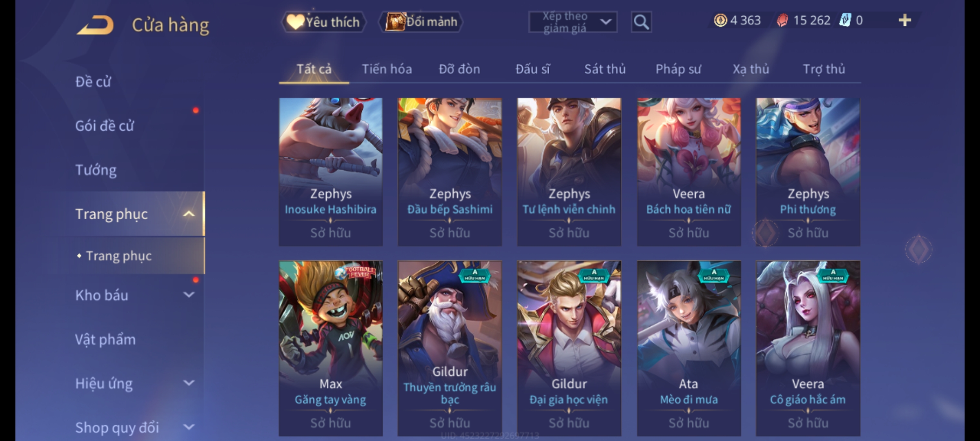Expand the Shop quy đổi section
The width and height of the screenshot is (980, 441).
189,427
